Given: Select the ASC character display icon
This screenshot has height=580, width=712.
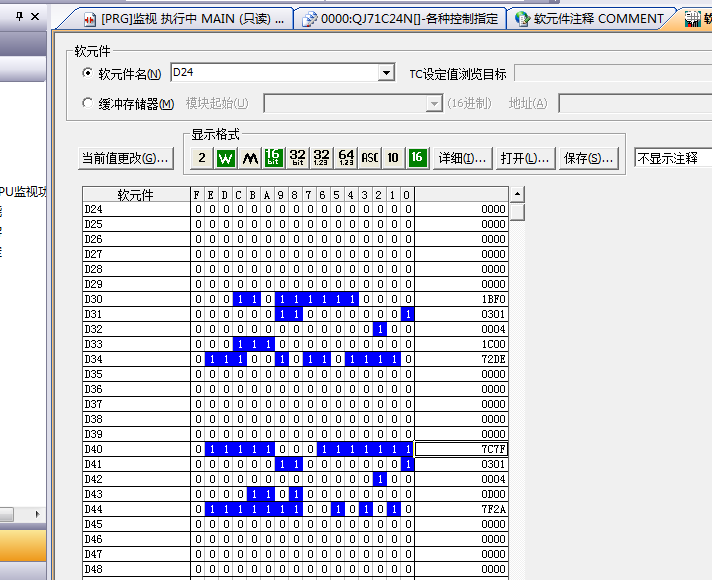Looking at the screenshot, I should coord(370,158).
